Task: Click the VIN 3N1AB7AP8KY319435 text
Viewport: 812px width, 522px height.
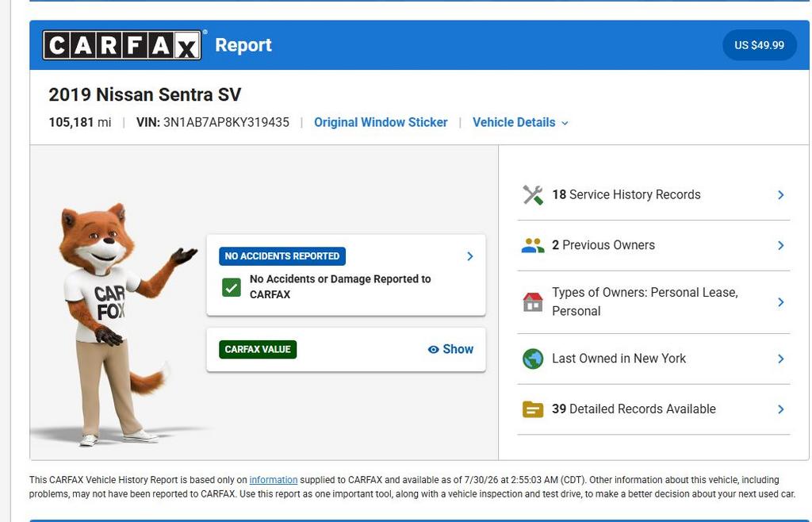Action: click(213, 122)
